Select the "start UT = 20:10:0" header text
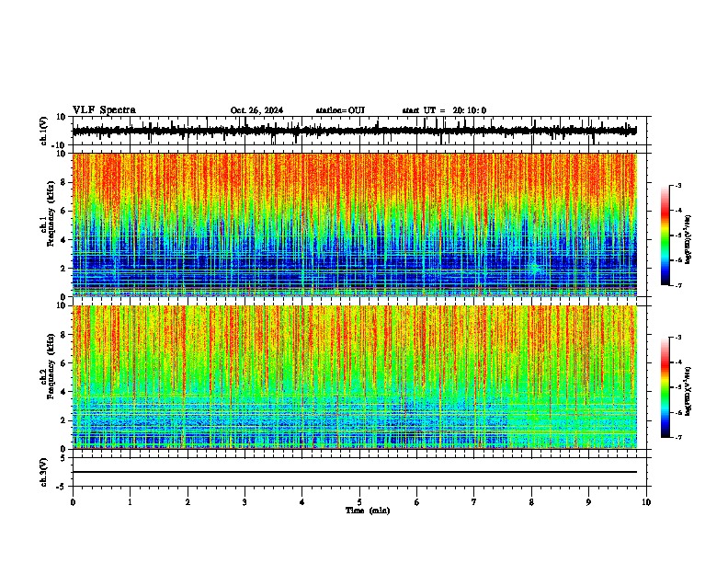Viewport: 728px width, 563px height. 444,110
